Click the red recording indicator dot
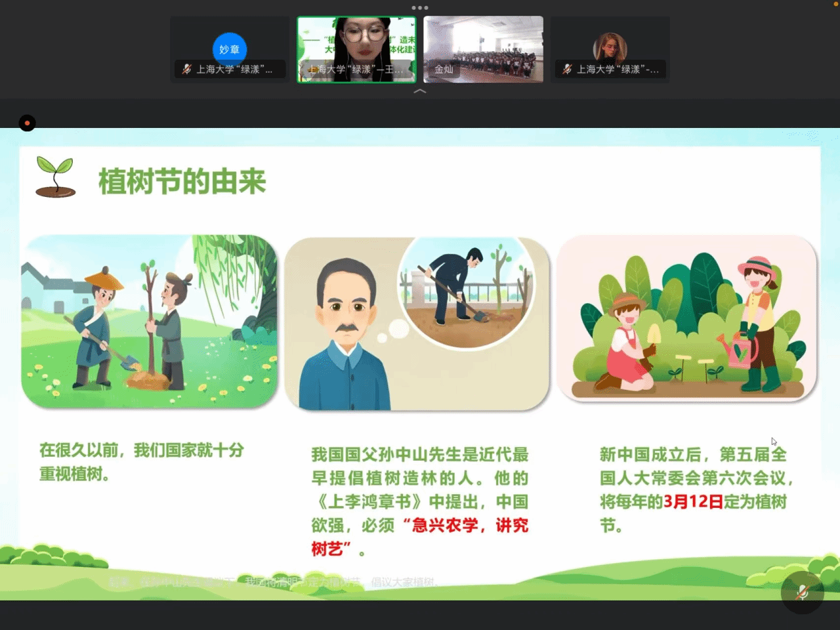This screenshot has width=840, height=630. [x=27, y=123]
